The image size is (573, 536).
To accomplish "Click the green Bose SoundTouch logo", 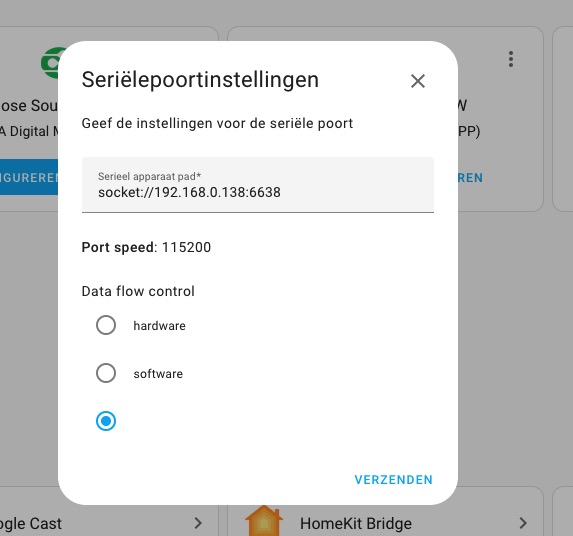I will point(50,63).
